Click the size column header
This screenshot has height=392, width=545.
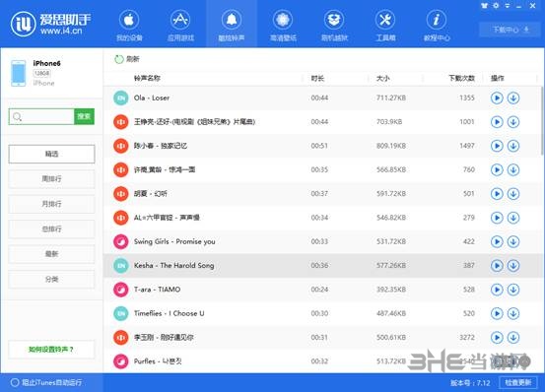(383, 78)
